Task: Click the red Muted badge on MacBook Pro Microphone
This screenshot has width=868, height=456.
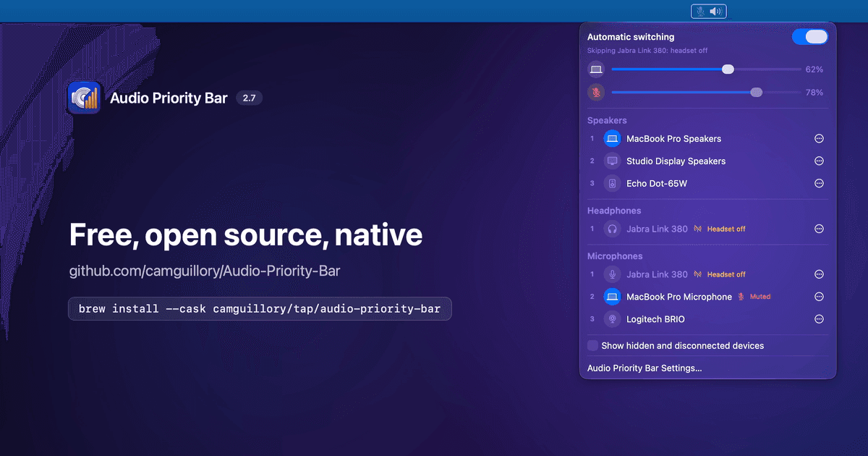Action: click(754, 297)
